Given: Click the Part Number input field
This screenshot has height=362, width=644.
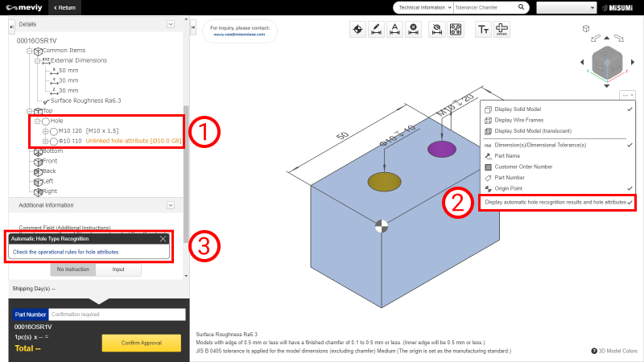Looking at the screenshot, I should coord(117,315).
